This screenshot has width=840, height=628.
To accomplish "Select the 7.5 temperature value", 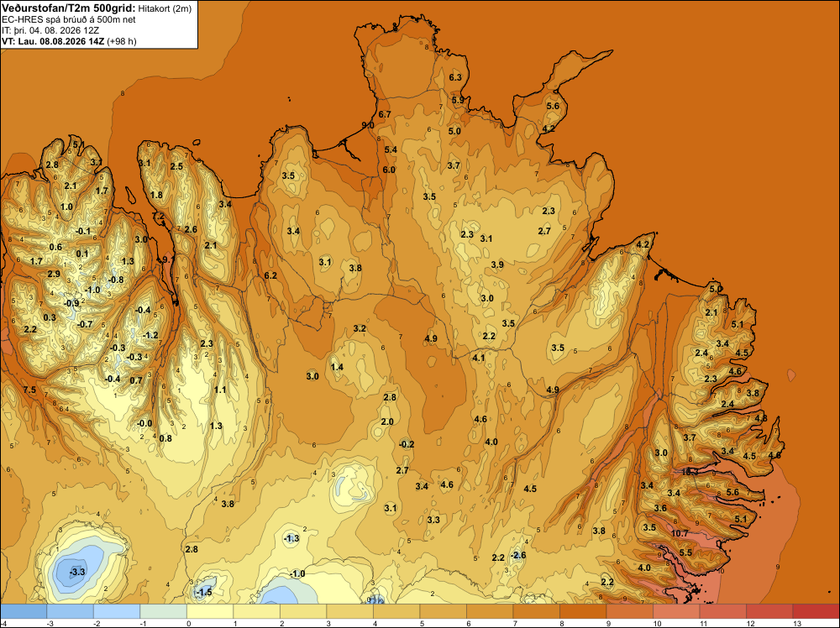I will point(29,390).
